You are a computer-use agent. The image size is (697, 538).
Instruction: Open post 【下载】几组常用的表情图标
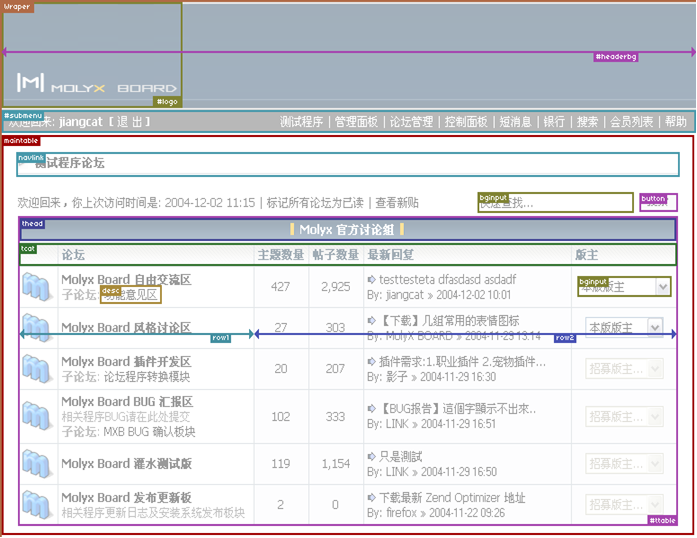[x=449, y=320]
